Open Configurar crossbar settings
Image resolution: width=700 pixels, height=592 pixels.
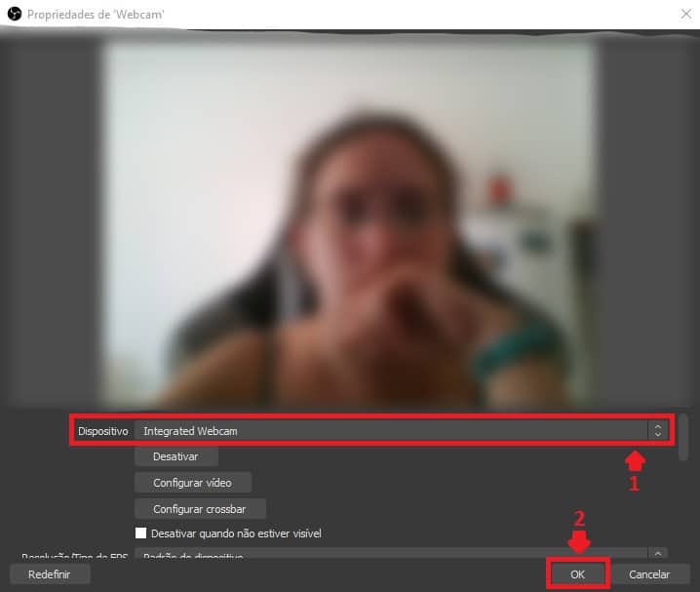[200, 509]
